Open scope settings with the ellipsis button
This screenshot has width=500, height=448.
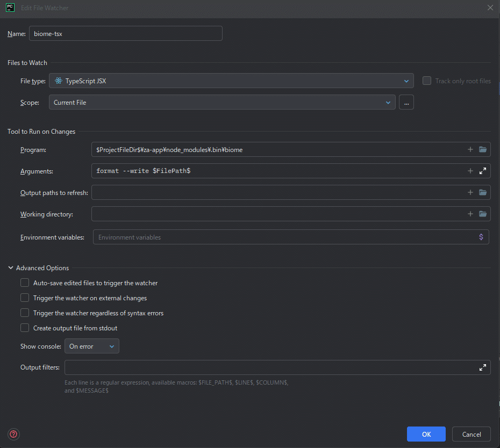406,102
